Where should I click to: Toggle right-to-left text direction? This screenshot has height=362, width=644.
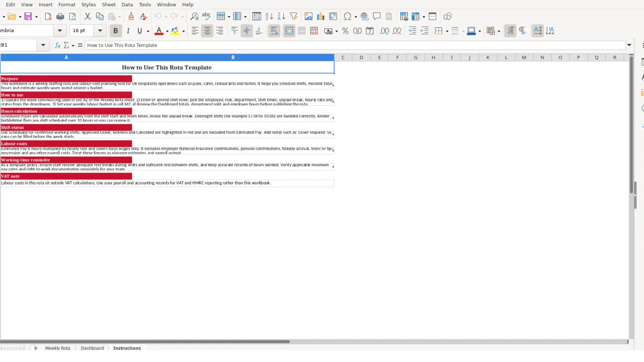click(x=523, y=31)
